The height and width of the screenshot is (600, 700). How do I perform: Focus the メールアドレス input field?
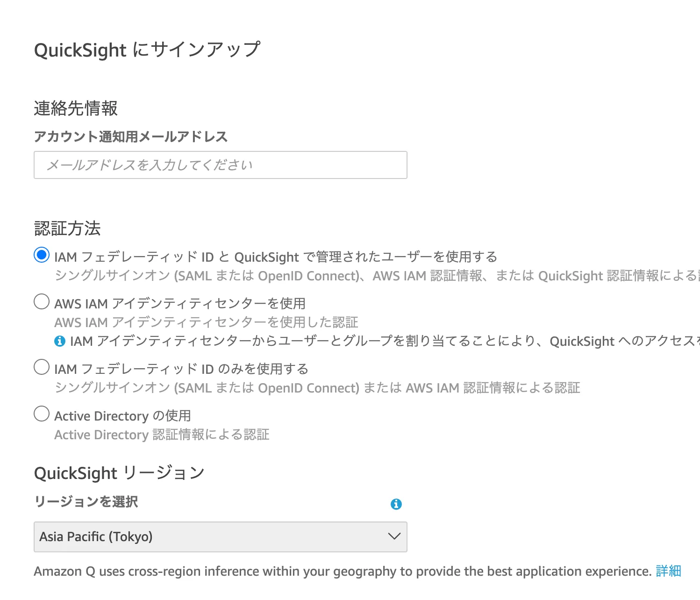click(220, 165)
